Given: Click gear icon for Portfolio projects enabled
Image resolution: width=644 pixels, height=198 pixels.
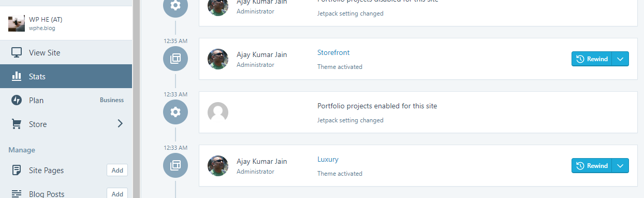Looking at the screenshot, I should pos(175,112).
